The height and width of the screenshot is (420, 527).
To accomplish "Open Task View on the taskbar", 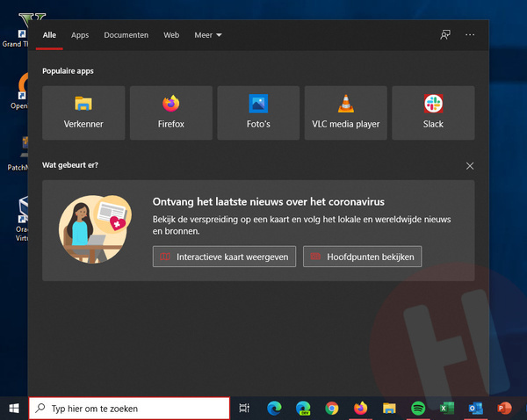I will pyautogui.click(x=244, y=409).
